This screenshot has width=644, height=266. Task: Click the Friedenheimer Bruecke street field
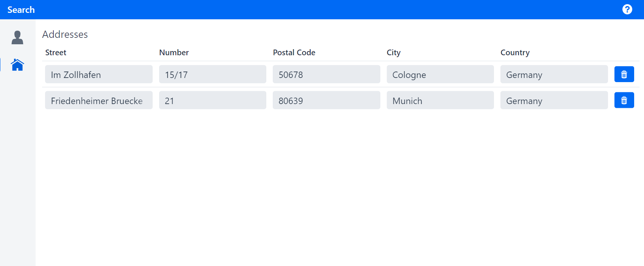tap(98, 100)
